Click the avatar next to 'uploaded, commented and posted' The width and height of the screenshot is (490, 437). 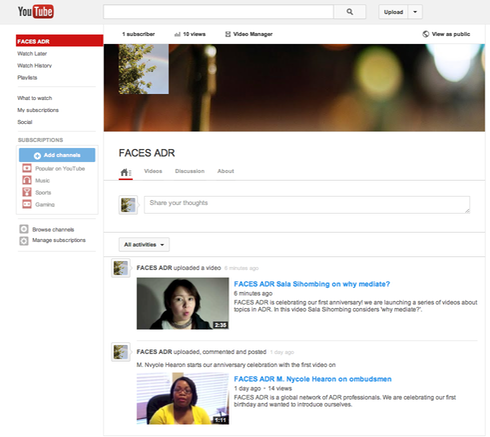pos(121,352)
